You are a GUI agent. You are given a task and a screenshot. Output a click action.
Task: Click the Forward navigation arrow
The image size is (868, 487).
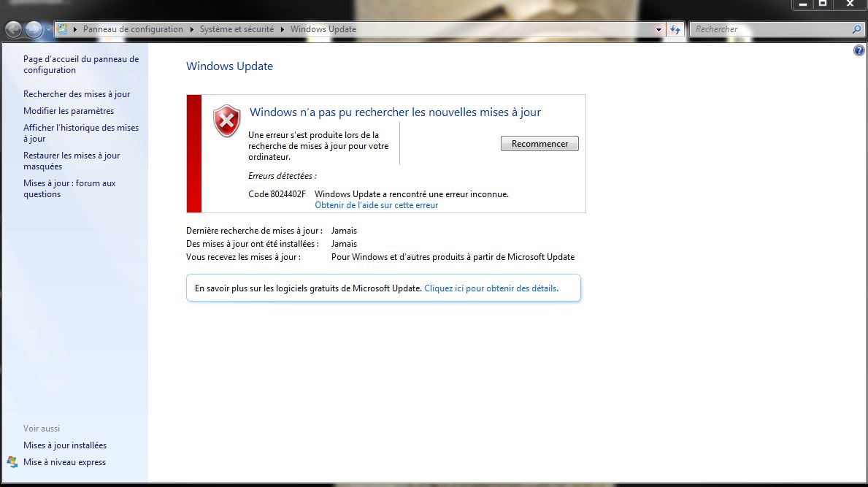[34, 29]
